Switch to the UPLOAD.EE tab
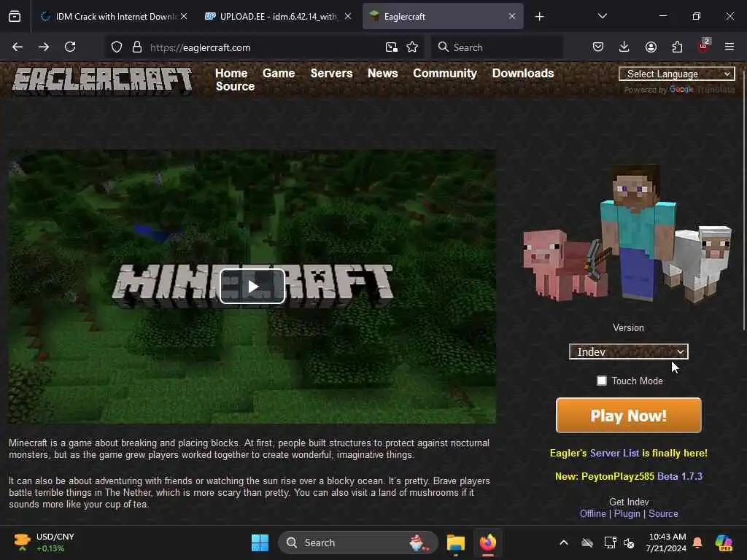 point(278,16)
